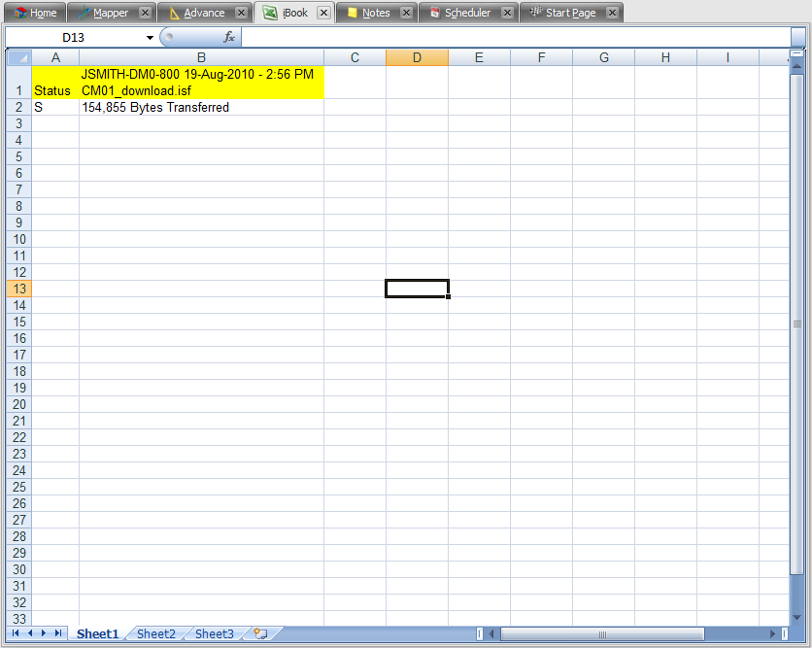The image size is (812, 648).
Task: Click the fx insert function icon
Action: [229, 37]
